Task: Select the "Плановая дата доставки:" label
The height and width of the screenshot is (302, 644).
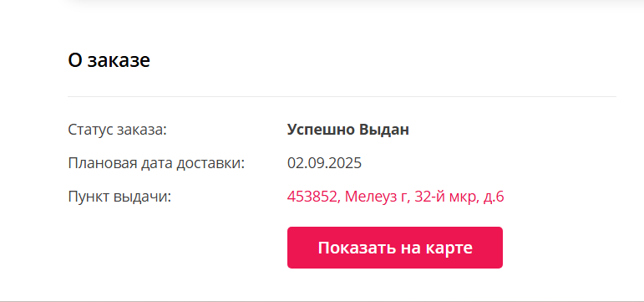Action: click(156, 163)
